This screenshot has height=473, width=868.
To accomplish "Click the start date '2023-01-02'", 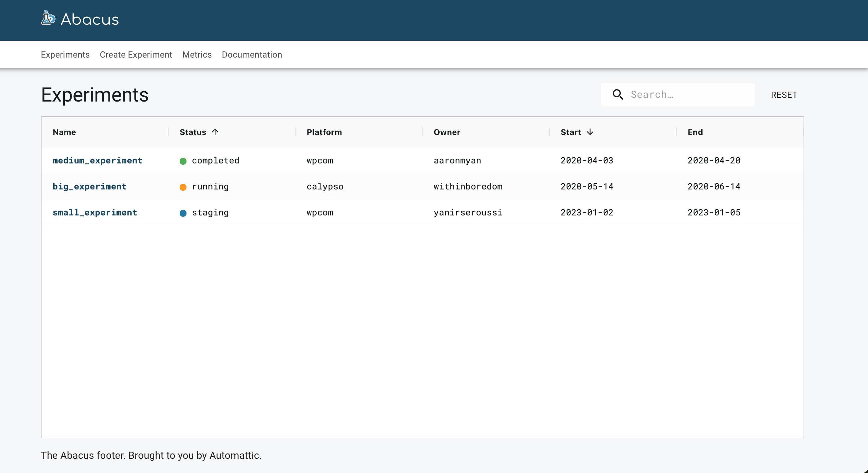I will click(587, 212).
